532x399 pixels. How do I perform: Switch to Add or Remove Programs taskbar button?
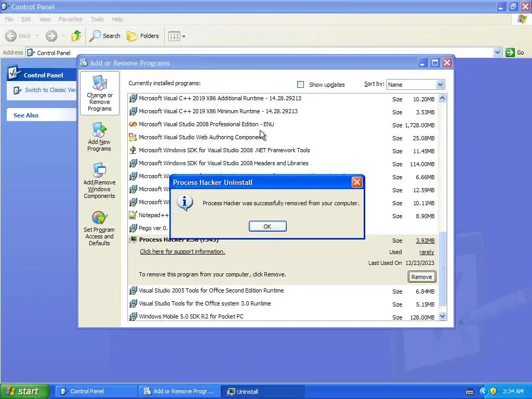pos(179,391)
